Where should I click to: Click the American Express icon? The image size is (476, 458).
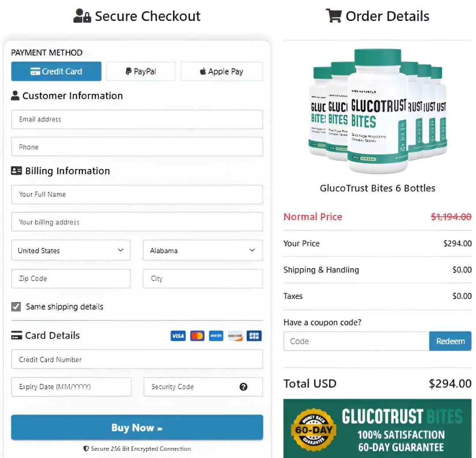tap(216, 336)
